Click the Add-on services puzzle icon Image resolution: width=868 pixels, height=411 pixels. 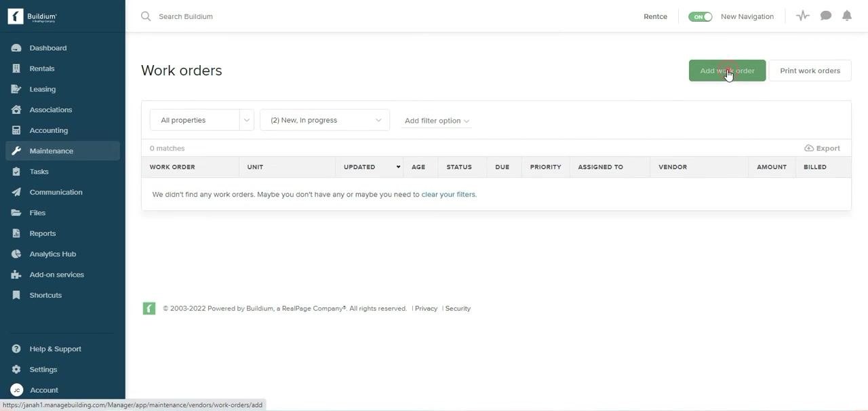tap(16, 275)
